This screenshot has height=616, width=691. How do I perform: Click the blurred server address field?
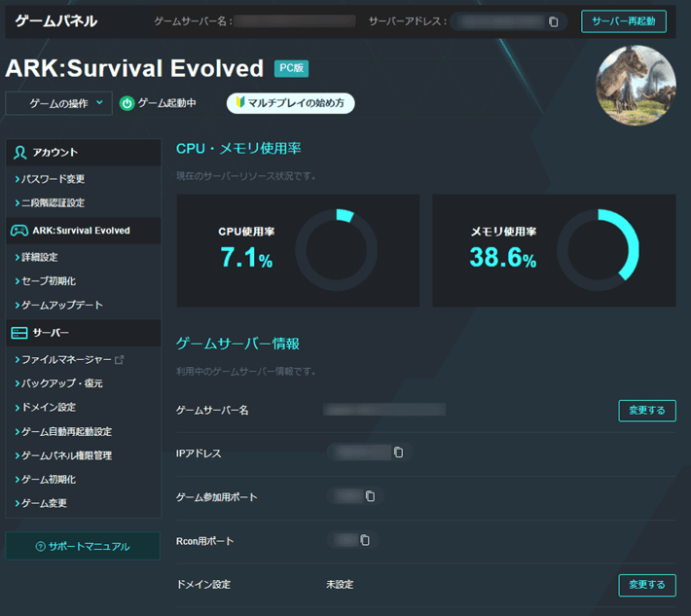[x=500, y=21]
